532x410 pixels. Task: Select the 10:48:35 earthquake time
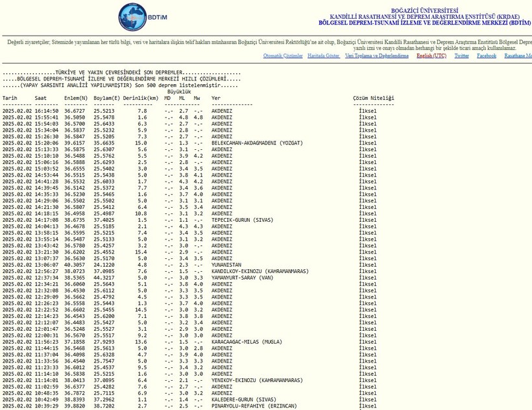(47, 393)
